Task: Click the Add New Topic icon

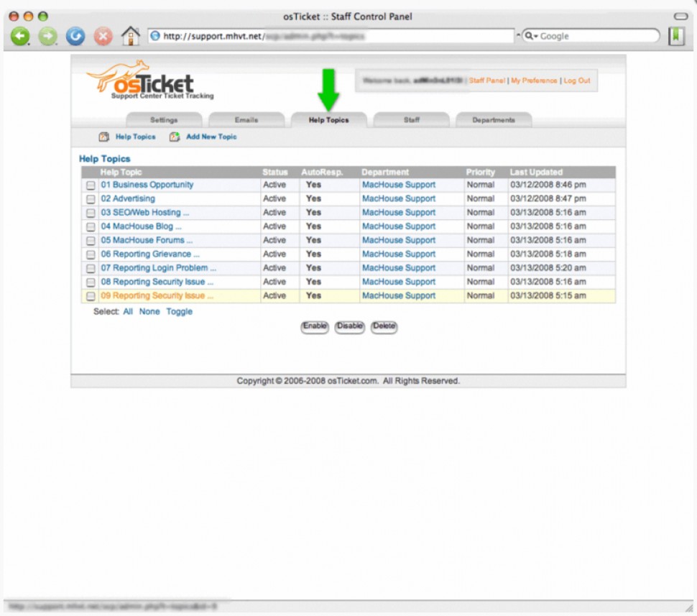Action: pos(174,137)
